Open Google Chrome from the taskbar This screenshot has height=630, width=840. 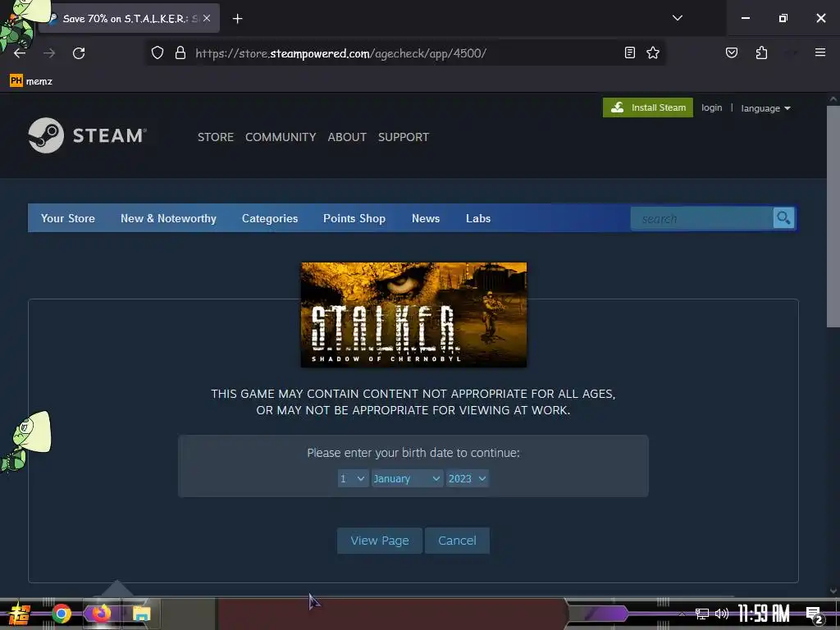[61, 614]
